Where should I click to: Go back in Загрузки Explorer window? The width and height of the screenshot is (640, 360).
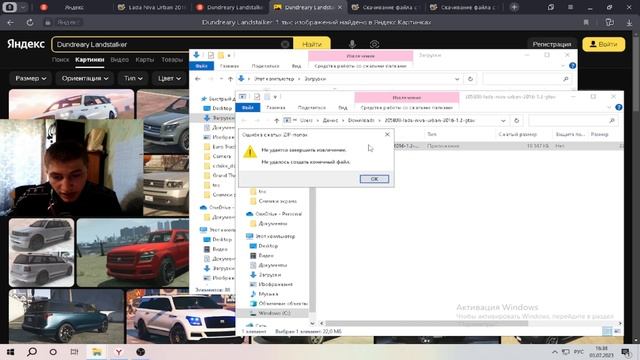point(198,79)
